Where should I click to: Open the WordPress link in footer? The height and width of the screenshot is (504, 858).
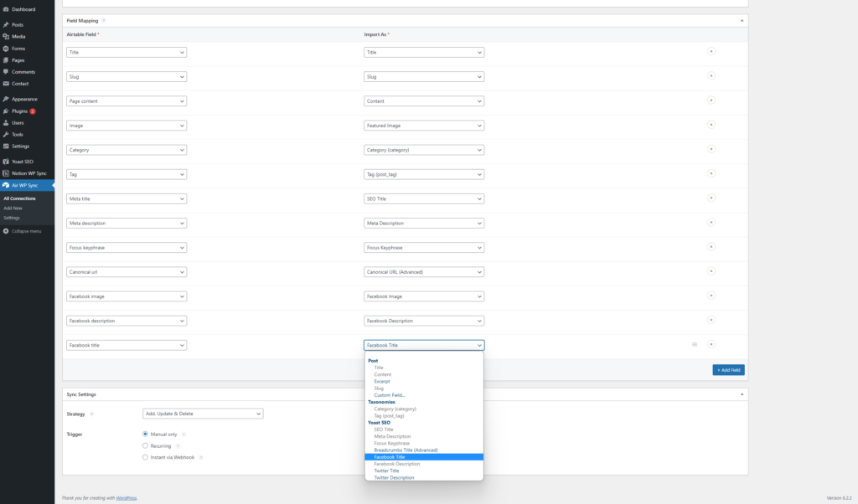point(127,498)
